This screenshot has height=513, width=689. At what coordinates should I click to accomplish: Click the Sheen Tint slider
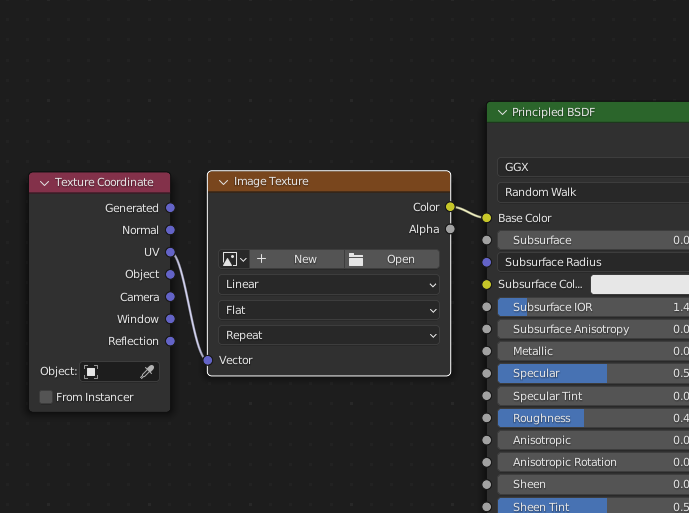[x=593, y=506]
